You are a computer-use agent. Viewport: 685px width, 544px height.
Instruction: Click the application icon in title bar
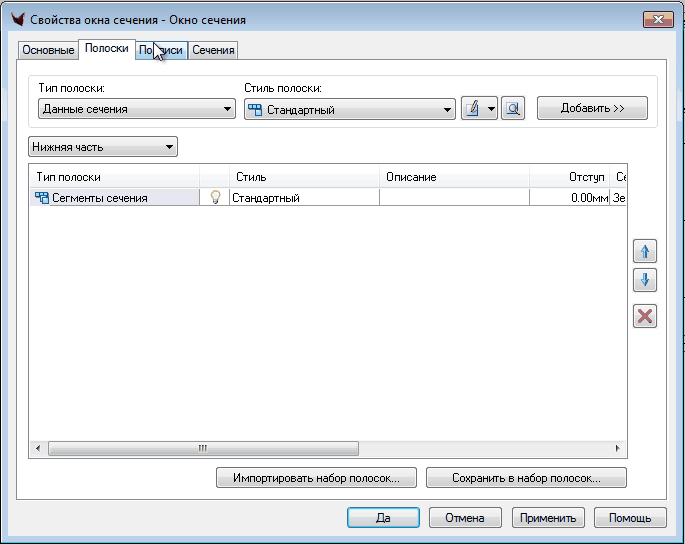tap(15, 19)
